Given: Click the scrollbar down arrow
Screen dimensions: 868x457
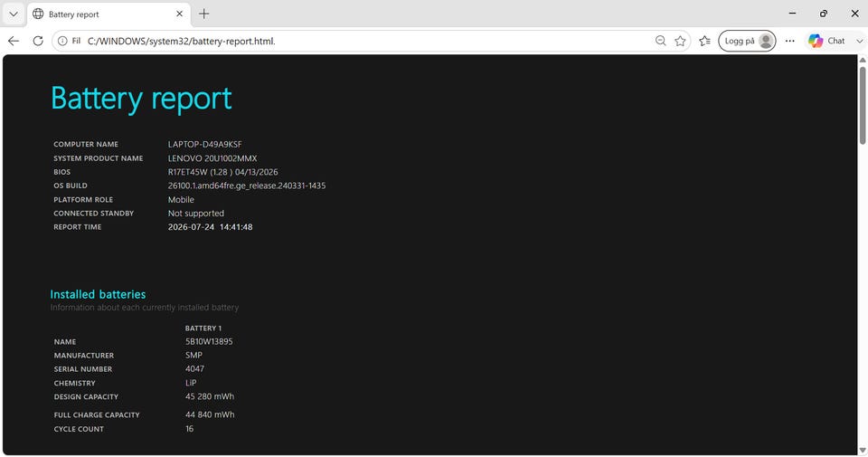Looking at the screenshot, I should coord(863,451).
